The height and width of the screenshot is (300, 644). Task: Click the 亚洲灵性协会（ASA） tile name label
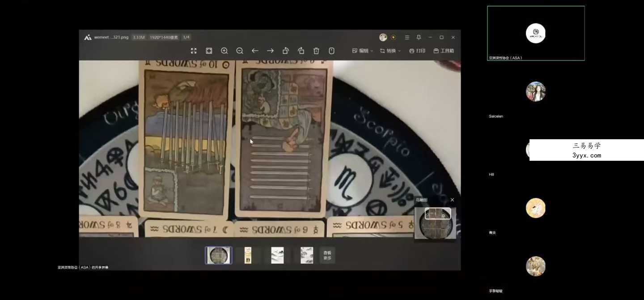[x=505, y=58]
